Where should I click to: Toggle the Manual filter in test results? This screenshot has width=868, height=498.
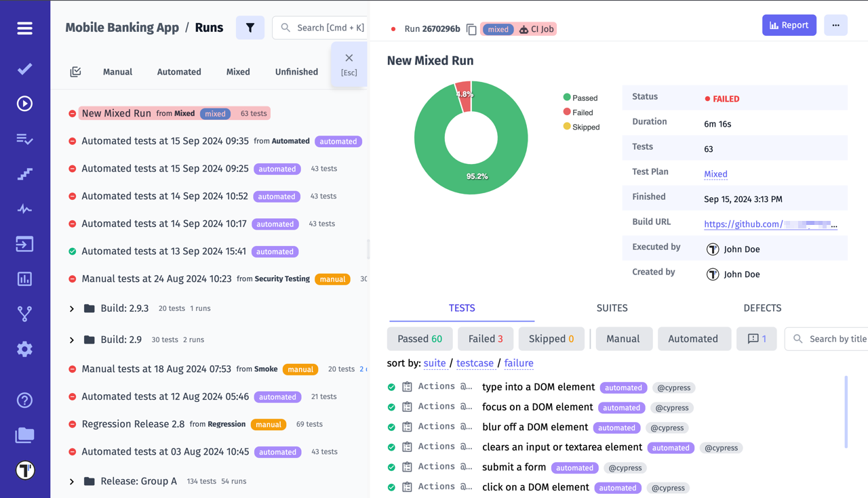[623, 338]
